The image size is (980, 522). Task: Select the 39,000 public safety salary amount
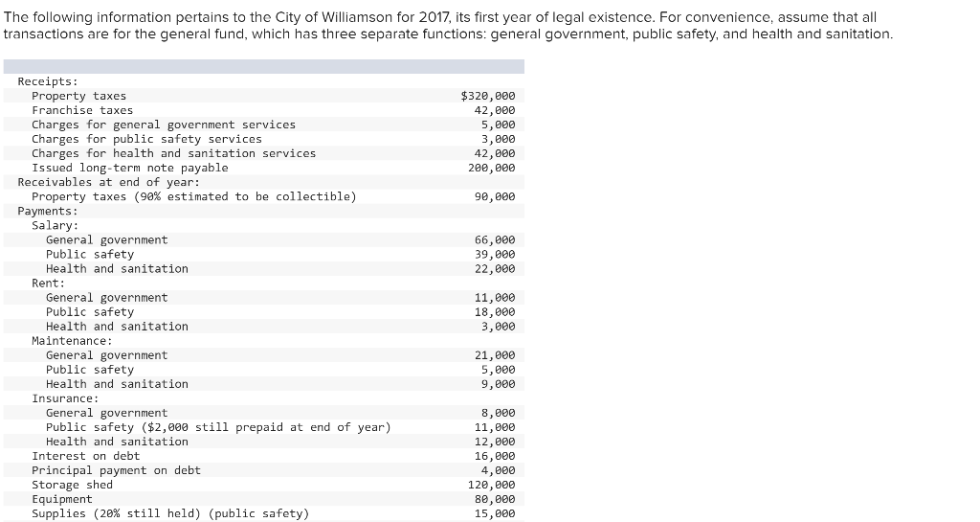[495, 254]
